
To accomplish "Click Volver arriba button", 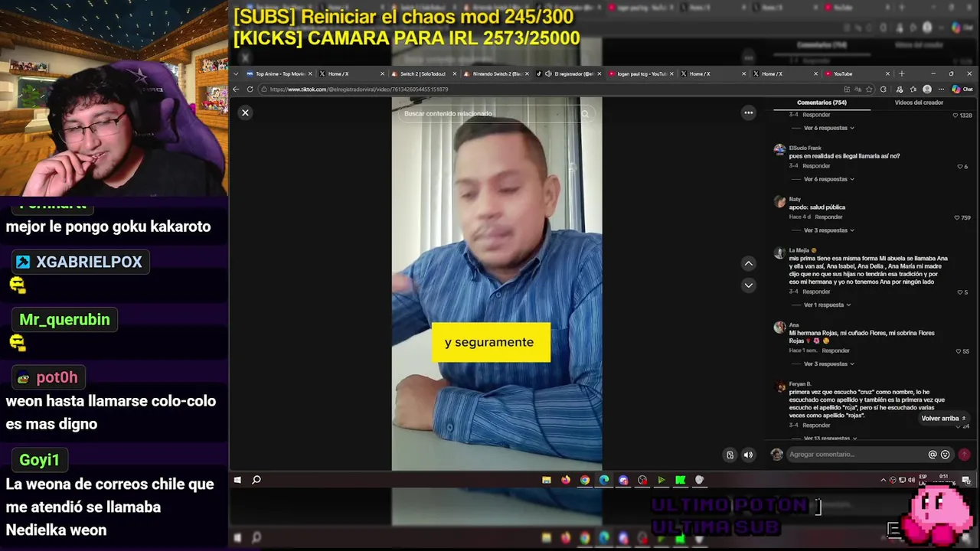I will pos(944,419).
